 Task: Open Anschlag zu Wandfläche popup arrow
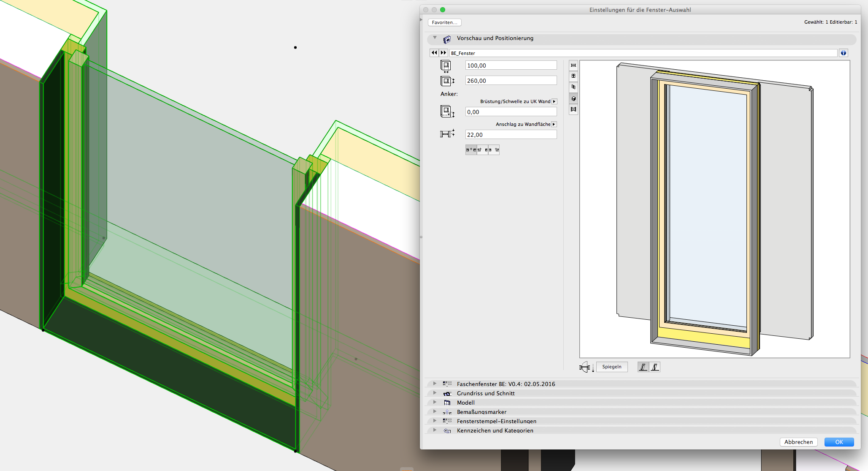(554, 124)
